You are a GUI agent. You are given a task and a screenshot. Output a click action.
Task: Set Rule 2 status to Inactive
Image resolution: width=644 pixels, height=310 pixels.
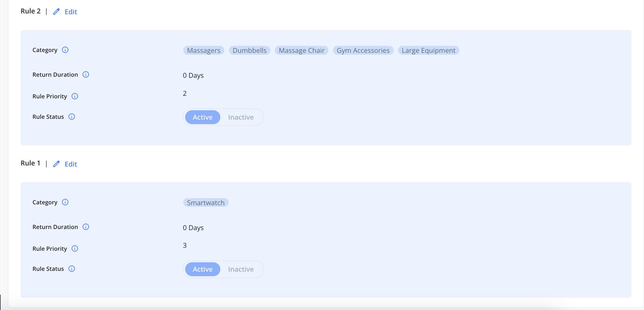click(x=241, y=117)
